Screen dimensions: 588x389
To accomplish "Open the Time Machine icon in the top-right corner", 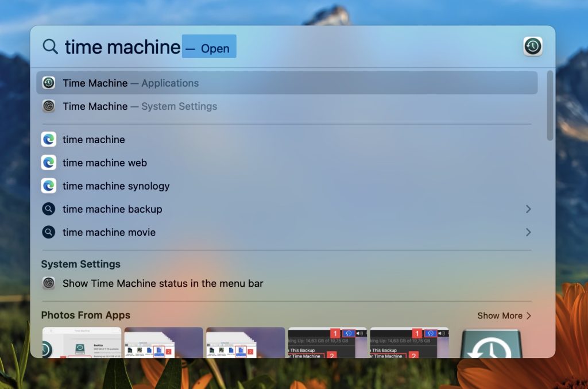I will tap(532, 47).
